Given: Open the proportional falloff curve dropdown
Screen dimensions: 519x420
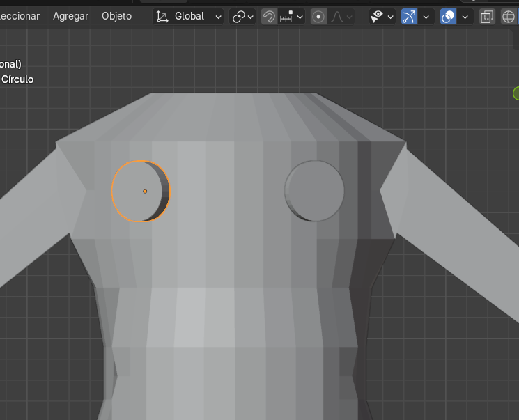Looking at the screenshot, I should [x=341, y=16].
